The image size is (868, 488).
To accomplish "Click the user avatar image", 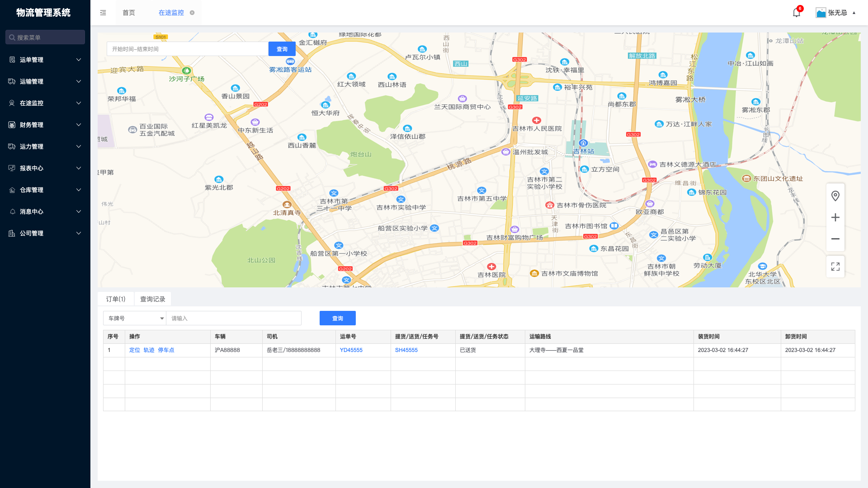I will coord(821,13).
